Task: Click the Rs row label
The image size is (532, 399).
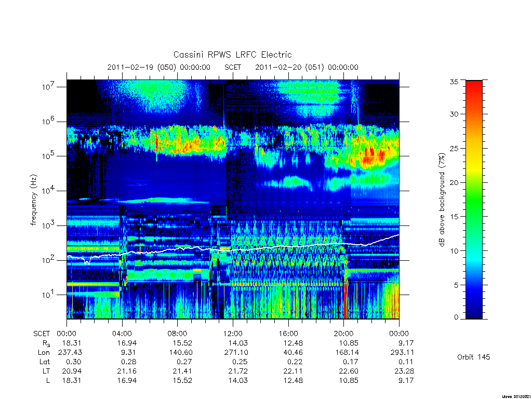Action: 46,343
